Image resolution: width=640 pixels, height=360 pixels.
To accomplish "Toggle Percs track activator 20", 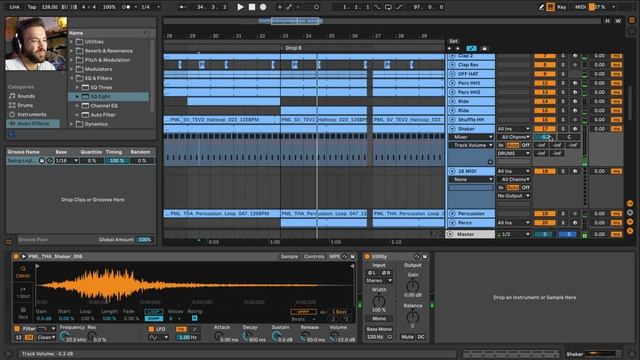I will (x=545, y=222).
